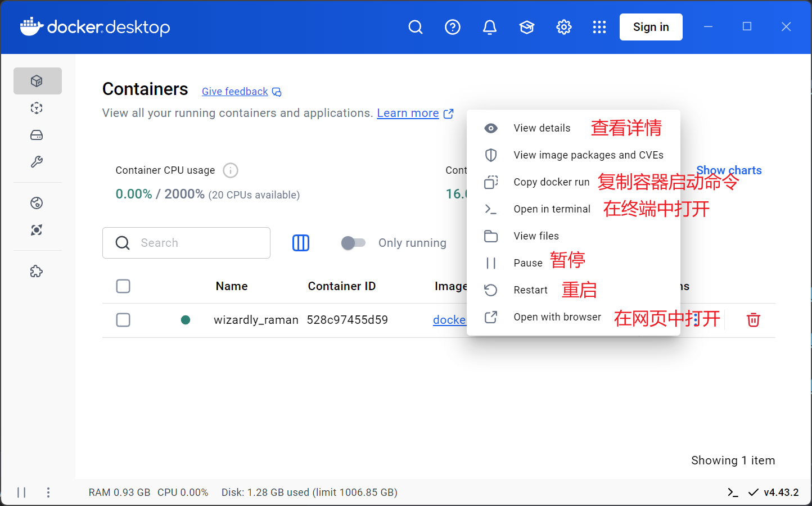Check the wizardly_raman container checkbox

coord(123,319)
